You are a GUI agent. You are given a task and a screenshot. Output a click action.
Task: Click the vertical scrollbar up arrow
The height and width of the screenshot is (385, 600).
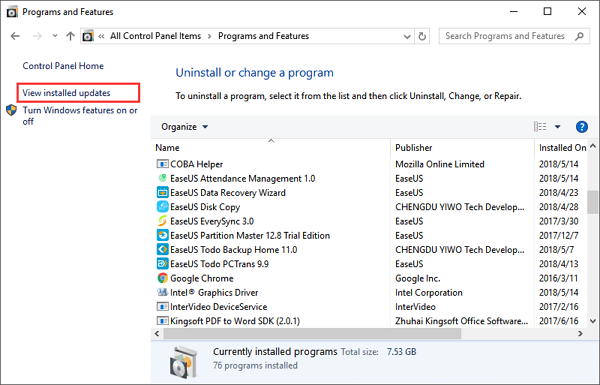pos(593,146)
